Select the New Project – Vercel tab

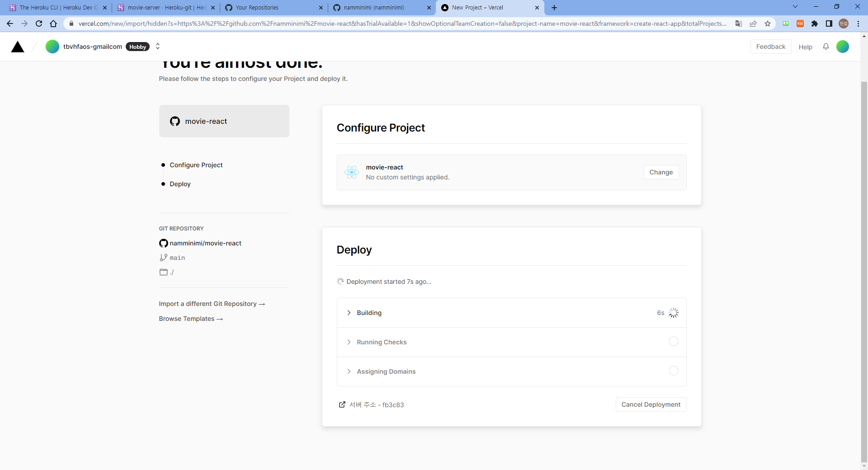point(489,8)
